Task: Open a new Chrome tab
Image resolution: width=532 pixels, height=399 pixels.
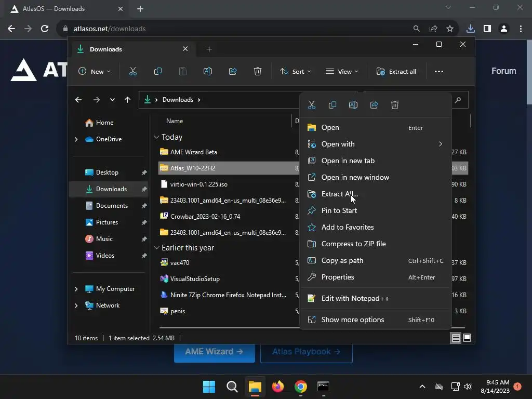Action: pos(140,9)
